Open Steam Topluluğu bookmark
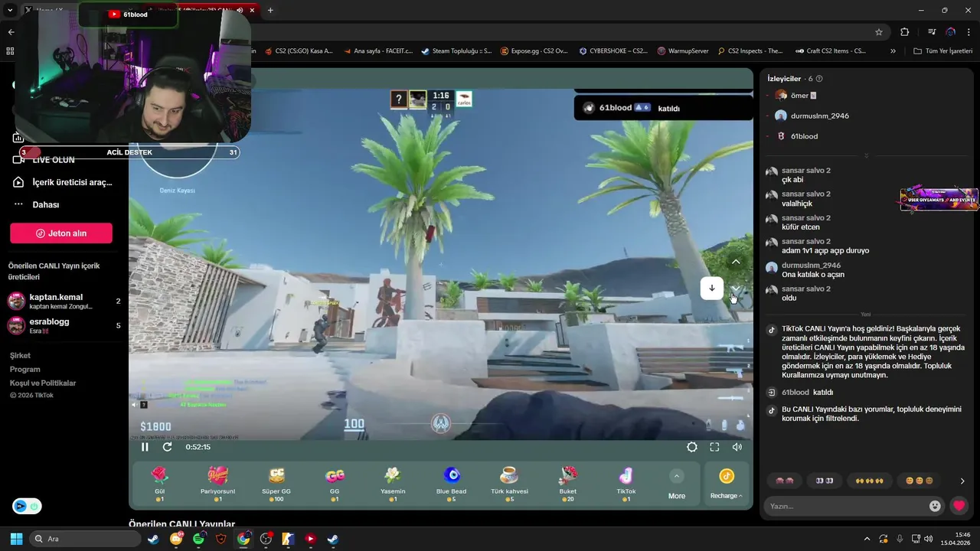This screenshot has width=980, height=551. point(456,51)
